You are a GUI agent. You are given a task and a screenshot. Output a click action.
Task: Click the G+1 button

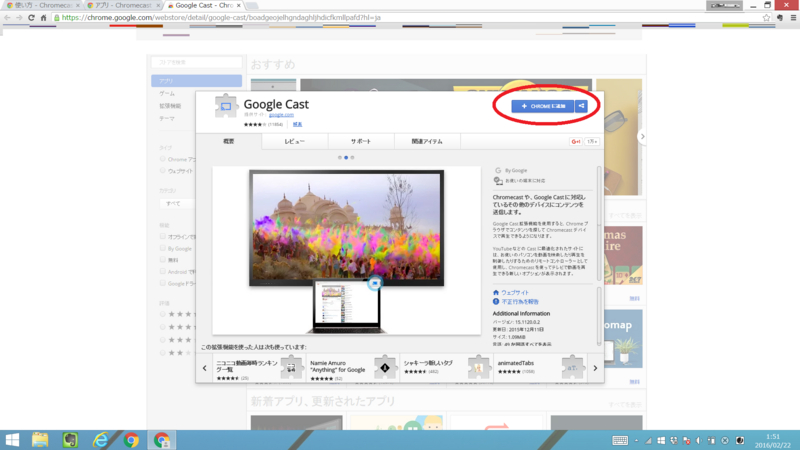tap(576, 141)
